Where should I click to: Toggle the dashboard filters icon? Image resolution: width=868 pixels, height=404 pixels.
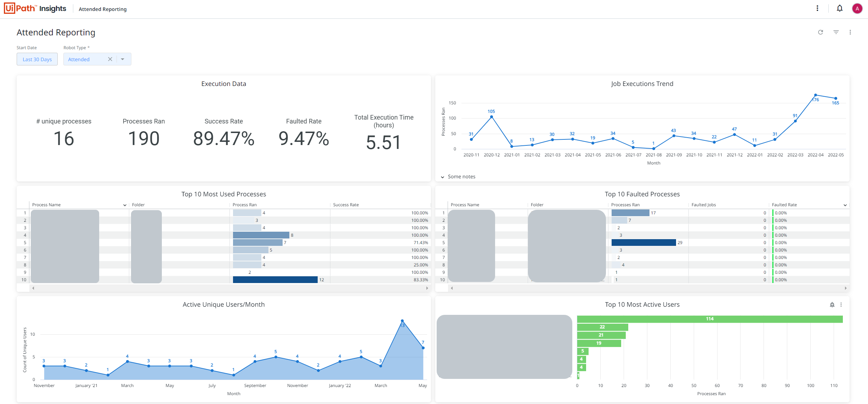[836, 32]
